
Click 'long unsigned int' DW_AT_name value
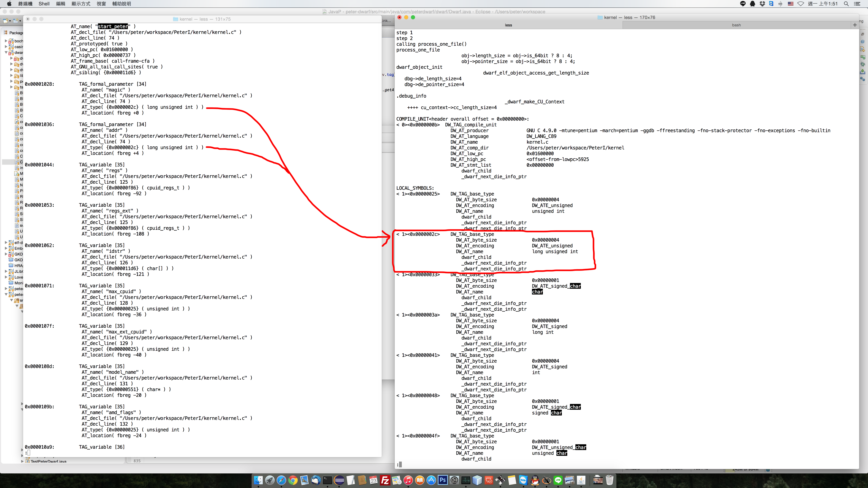(x=555, y=252)
